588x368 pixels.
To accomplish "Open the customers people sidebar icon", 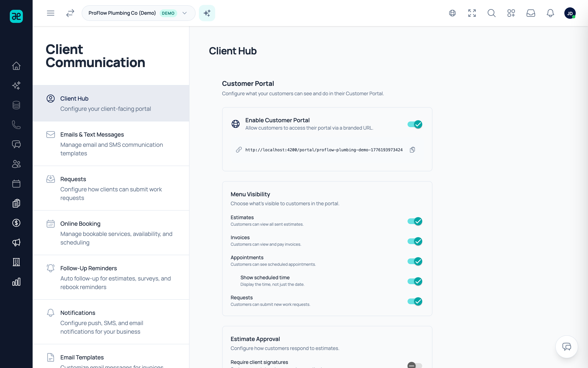I will tap(16, 164).
